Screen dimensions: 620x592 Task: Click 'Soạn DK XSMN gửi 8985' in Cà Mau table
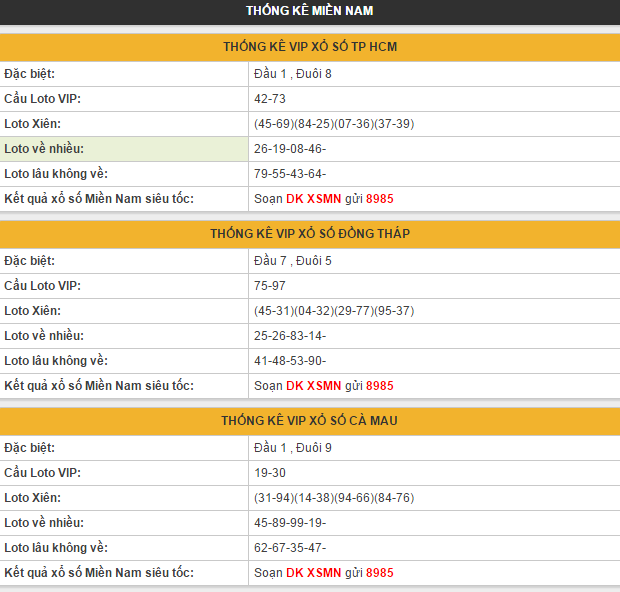click(x=323, y=573)
